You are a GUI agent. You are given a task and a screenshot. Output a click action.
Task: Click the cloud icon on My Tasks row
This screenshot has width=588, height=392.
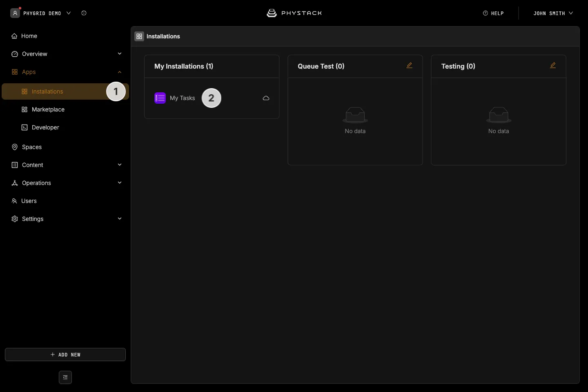pos(266,98)
